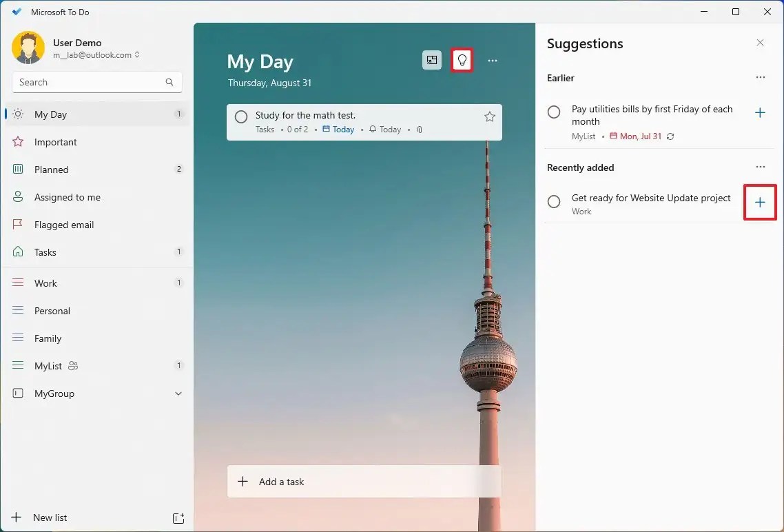Screen dimensions: 784x532
Task: Open the Recently added options menu
Action: [x=761, y=167]
